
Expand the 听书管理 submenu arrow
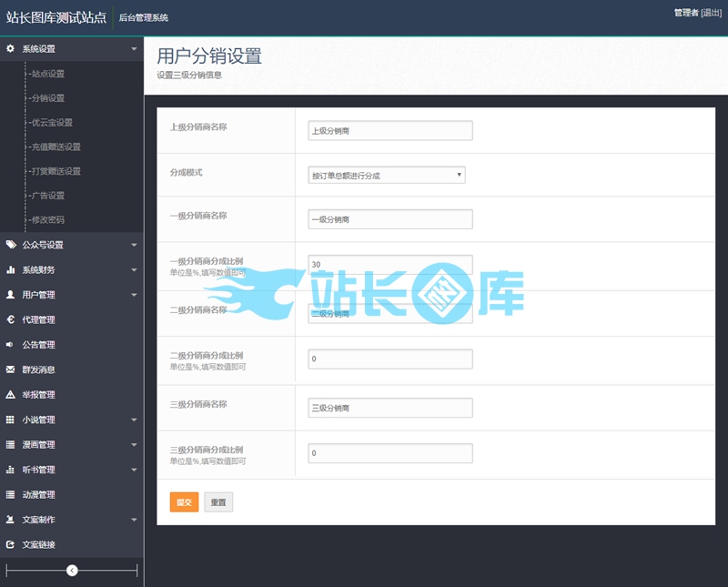tap(134, 471)
